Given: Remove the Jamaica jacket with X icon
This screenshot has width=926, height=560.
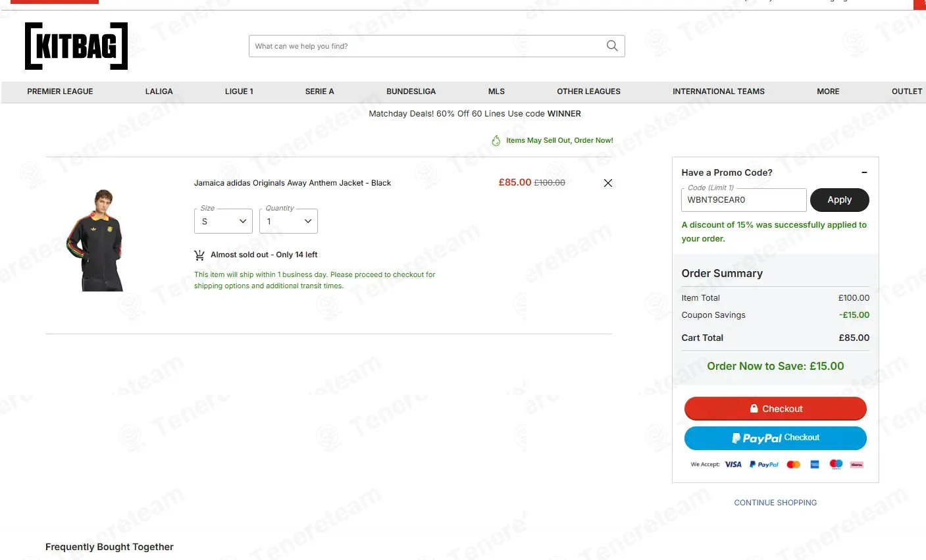Looking at the screenshot, I should [x=608, y=183].
